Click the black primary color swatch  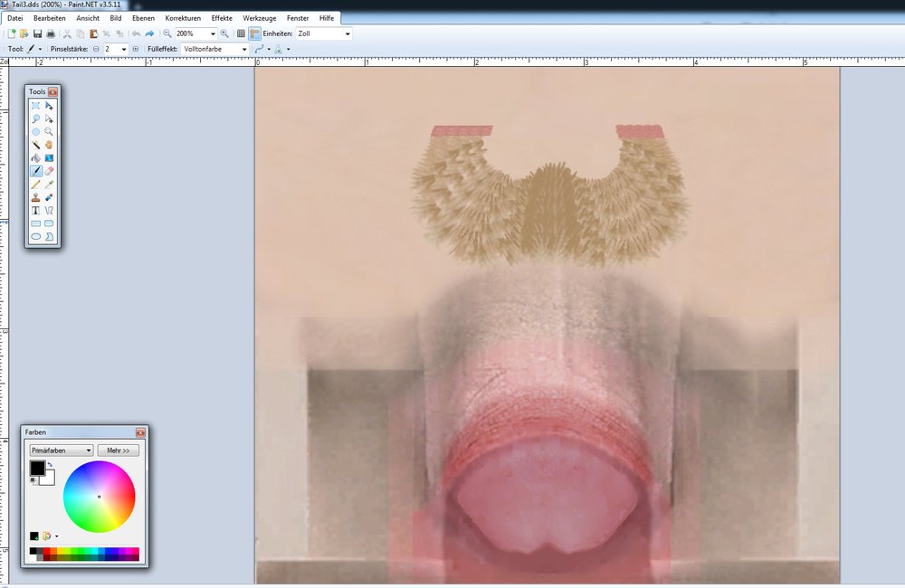(x=37, y=468)
